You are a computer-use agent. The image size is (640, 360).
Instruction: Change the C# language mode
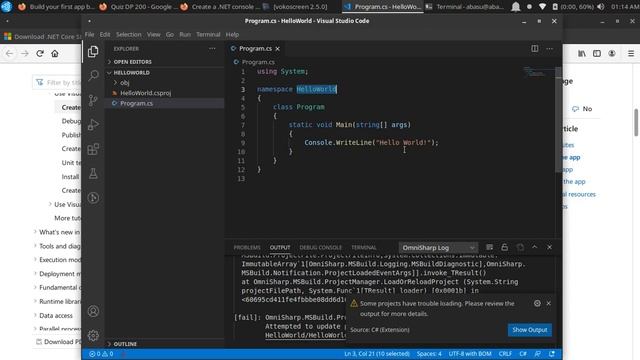[x=523, y=354]
